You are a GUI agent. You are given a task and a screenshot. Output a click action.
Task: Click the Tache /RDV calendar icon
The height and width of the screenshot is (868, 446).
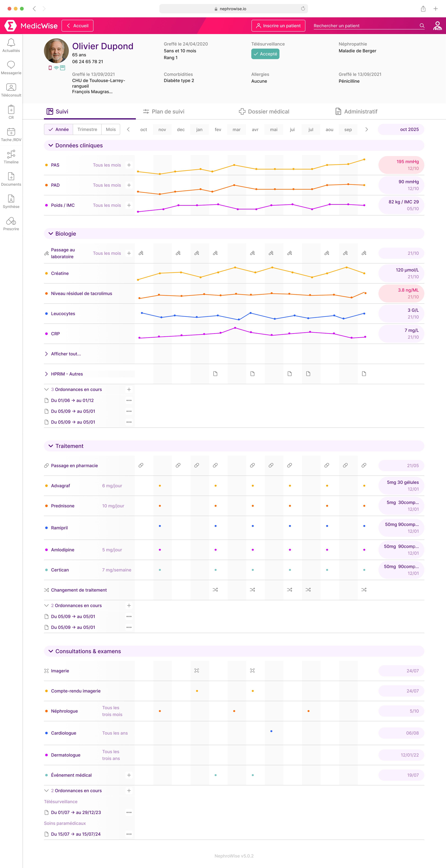click(x=11, y=132)
